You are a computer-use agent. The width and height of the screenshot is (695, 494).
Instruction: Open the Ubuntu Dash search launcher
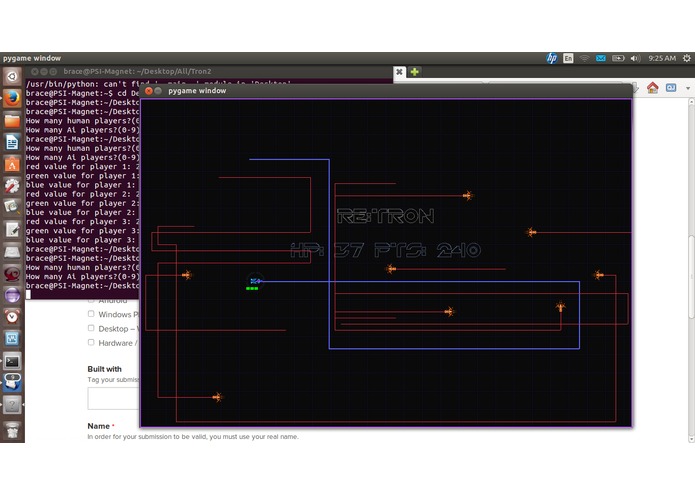click(x=12, y=77)
